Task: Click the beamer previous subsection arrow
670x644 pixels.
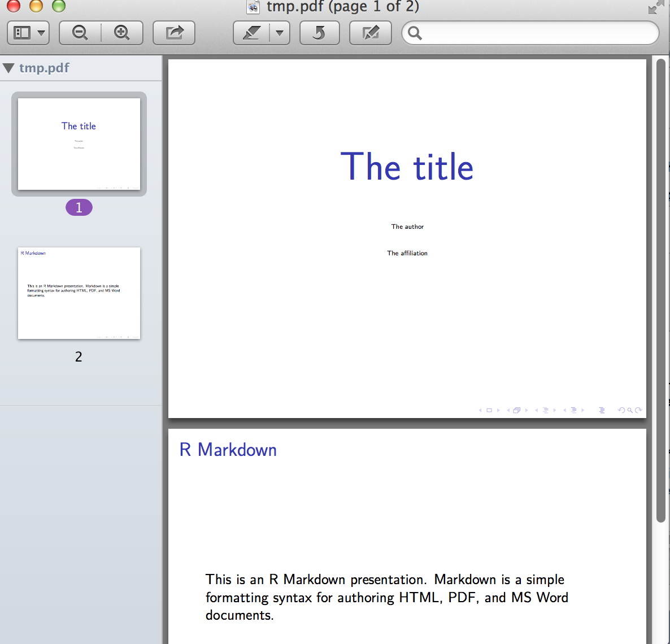Action: (536, 410)
